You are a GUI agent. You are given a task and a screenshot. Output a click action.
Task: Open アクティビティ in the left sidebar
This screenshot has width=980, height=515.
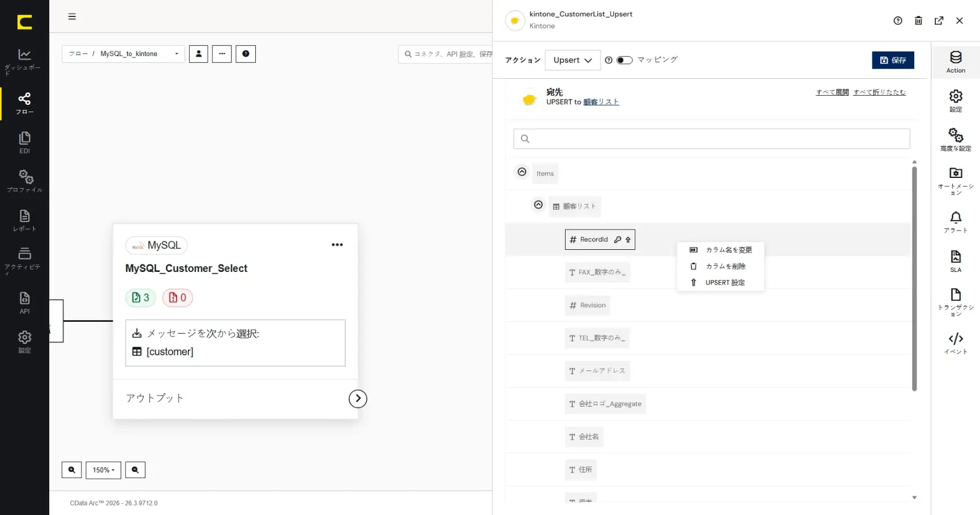point(24,261)
